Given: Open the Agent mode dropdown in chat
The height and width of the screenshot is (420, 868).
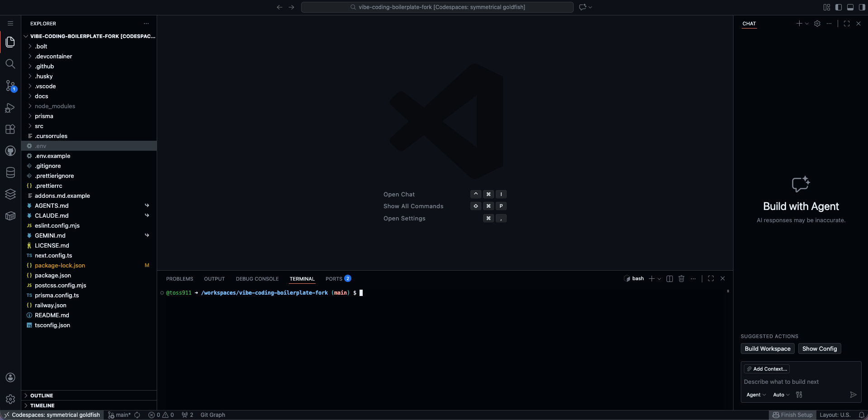Looking at the screenshot, I should click(x=756, y=395).
